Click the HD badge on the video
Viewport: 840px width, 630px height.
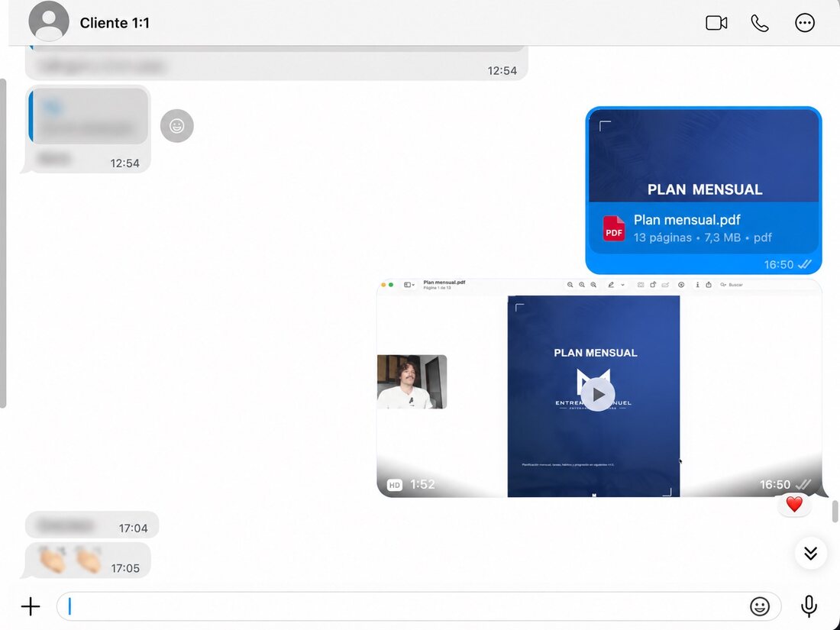394,485
